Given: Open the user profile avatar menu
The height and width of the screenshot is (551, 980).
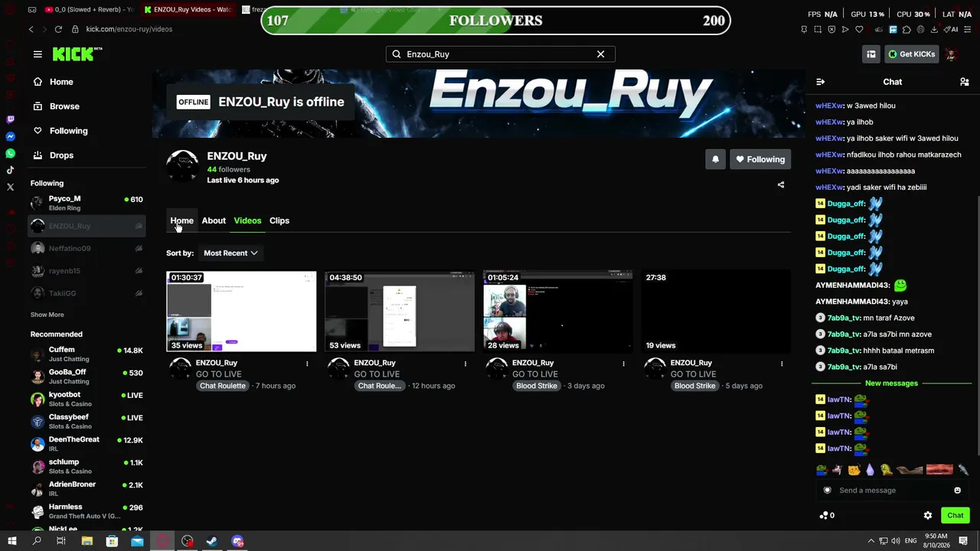Looking at the screenshot, I should click(952, 54).
